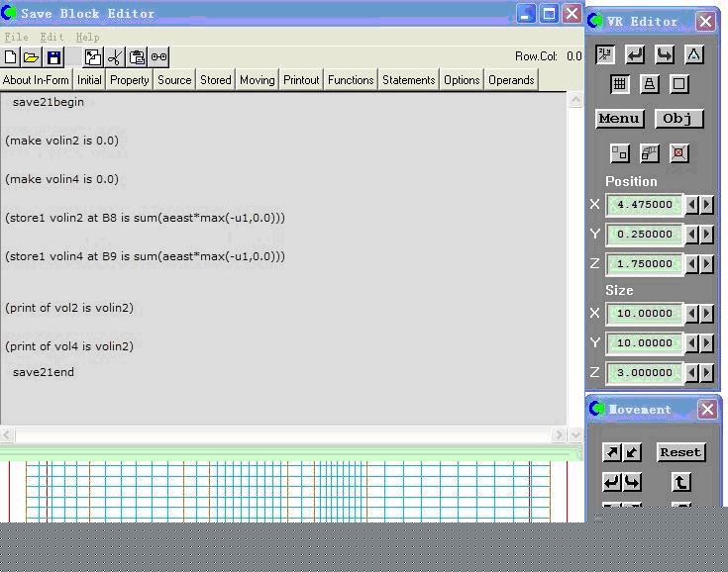Viewport: 728px width, 572px height.
Task: Select the Property tab
Action: click(x=130, y=80)
